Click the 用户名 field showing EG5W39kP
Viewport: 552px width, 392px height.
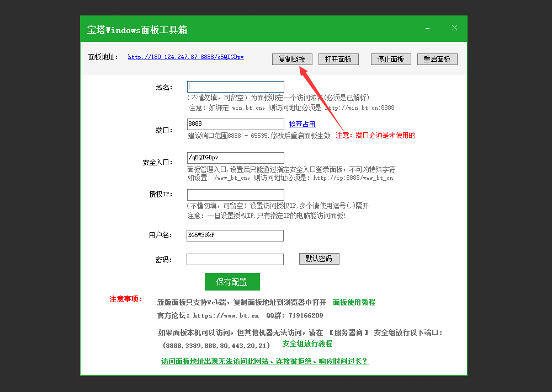point(235,235)
